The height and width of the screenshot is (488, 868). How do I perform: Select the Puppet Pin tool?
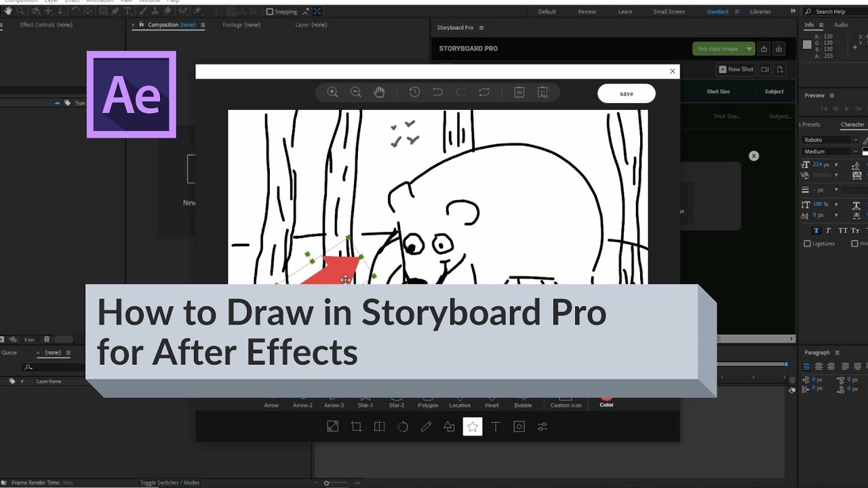tap(197, 12)
